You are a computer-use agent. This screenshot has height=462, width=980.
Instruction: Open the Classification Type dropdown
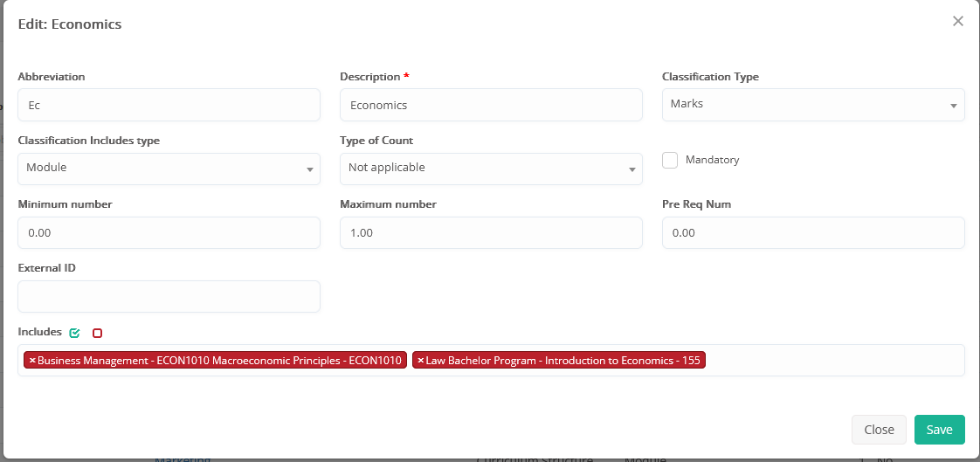tap(812, 105)
